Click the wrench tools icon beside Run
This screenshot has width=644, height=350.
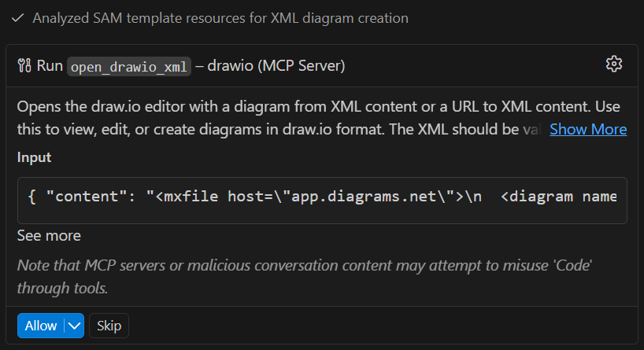(x=24, y=65)
